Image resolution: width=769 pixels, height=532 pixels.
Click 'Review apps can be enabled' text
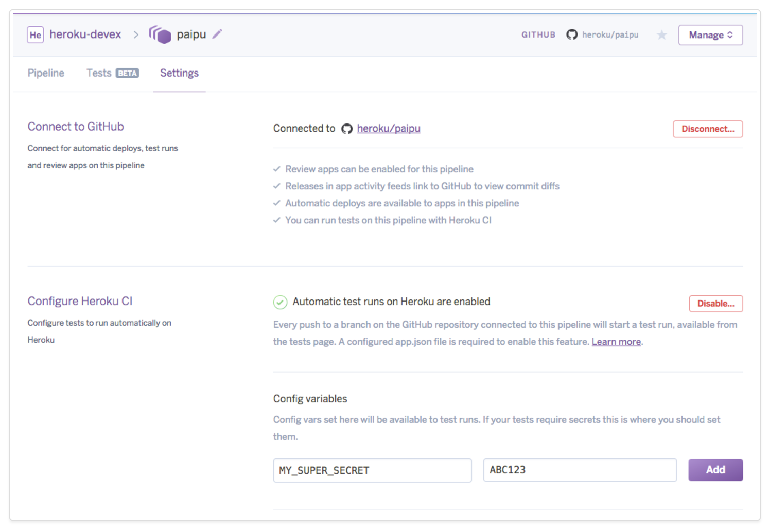tap(379, 169)
